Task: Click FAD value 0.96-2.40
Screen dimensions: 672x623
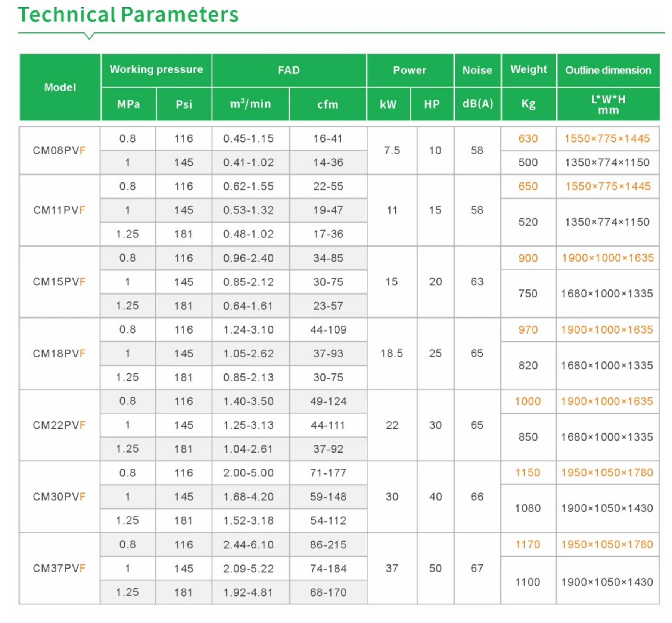Action: coord(249,258)
